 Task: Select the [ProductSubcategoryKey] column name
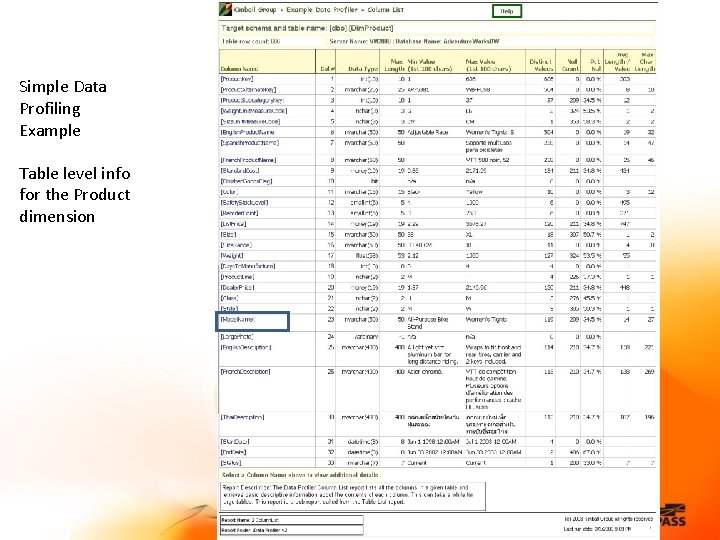tap(252, 100)
